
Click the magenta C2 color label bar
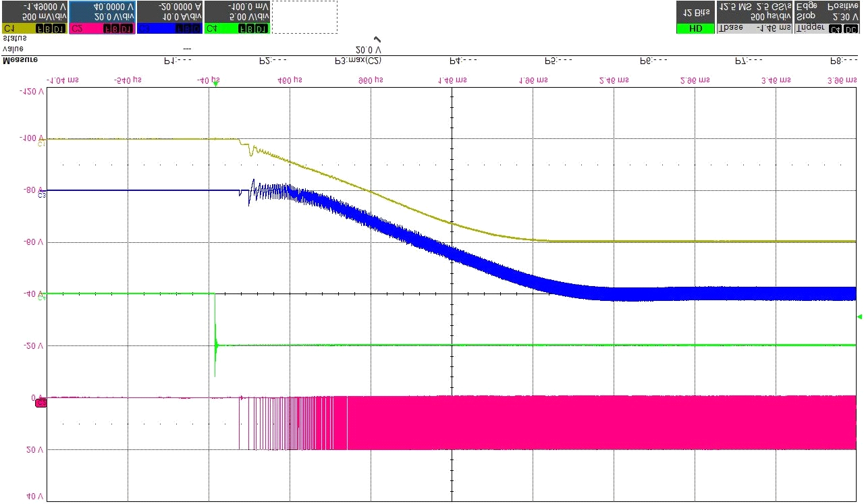click(x=101, y=28)
